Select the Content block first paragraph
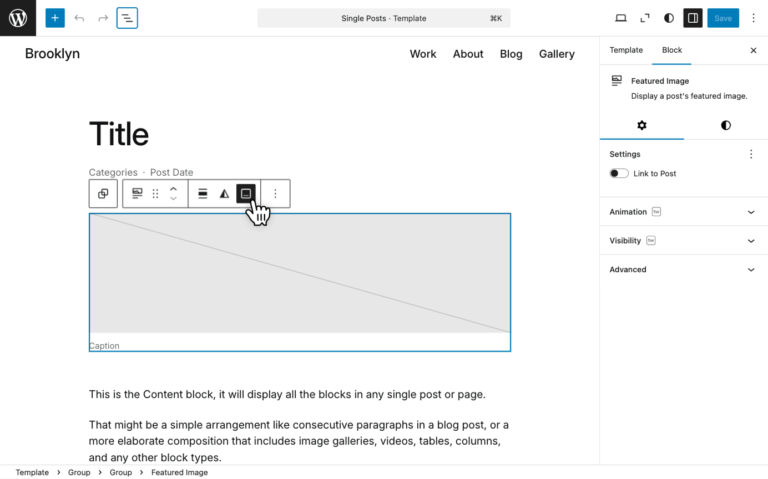 pos(287,394)
